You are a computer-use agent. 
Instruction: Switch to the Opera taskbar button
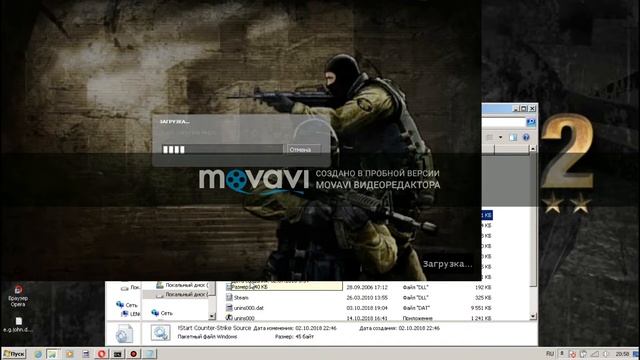tap(102, 354)
